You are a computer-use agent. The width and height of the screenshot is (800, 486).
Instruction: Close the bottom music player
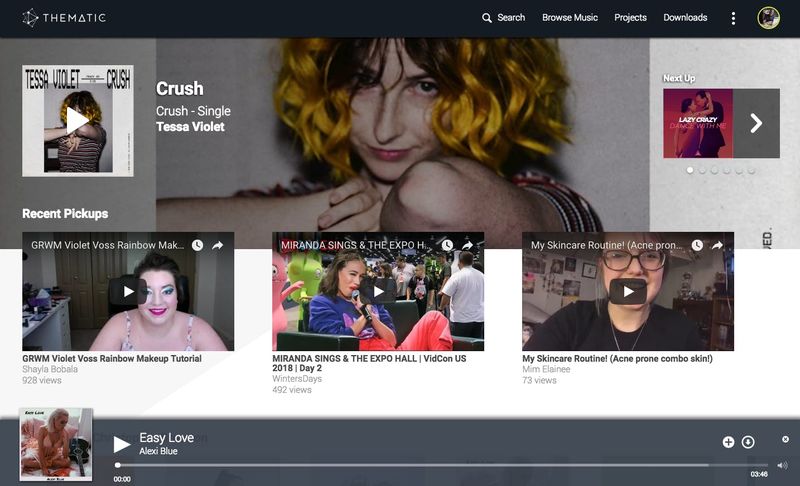pos(785,439)
